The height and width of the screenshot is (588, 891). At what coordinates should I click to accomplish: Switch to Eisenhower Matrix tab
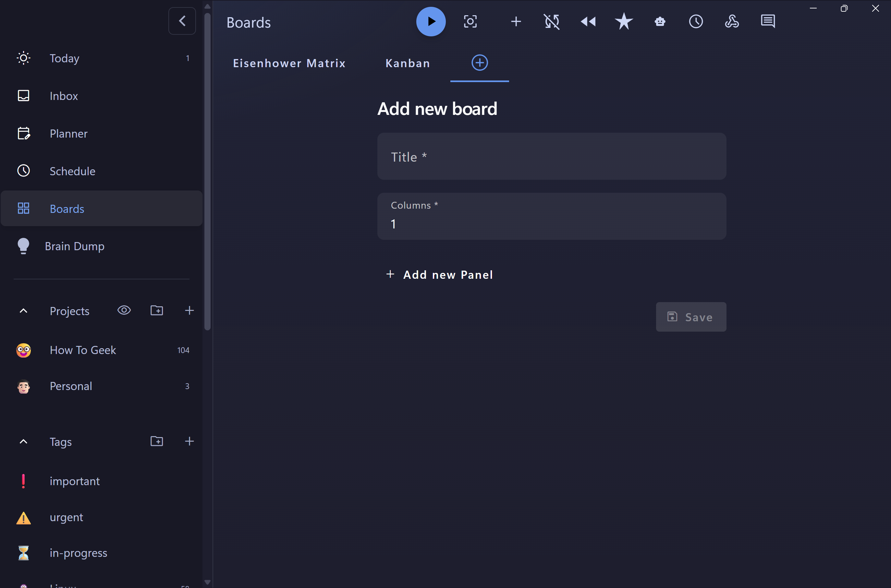click(289, 63)
